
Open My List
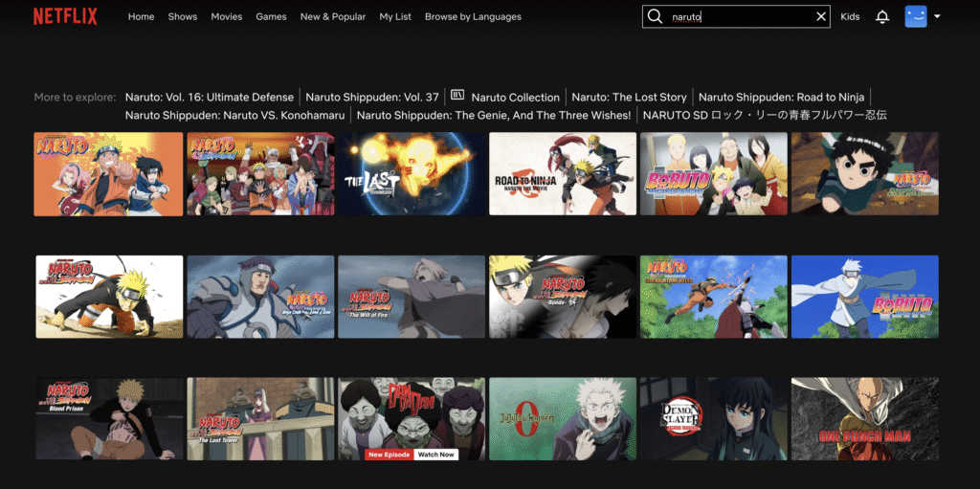pyautogui.click(x=395, y=17)
